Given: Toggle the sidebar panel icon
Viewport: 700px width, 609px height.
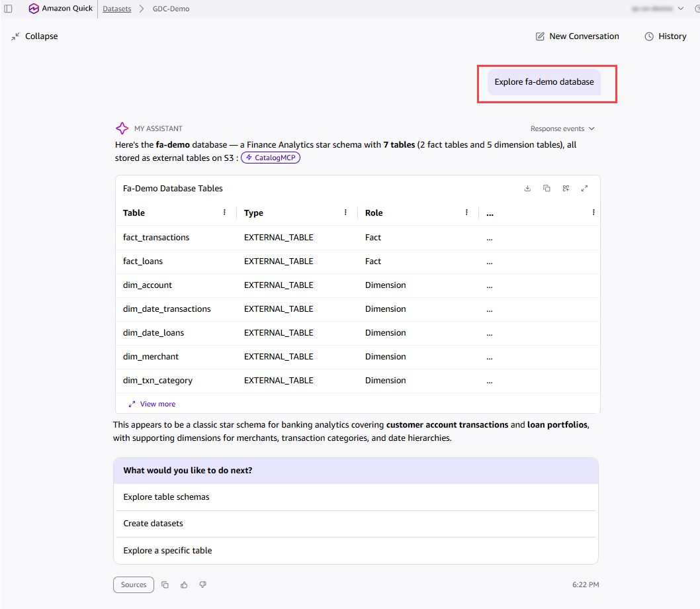Looking at the screenshot, I should click(8, 9).
